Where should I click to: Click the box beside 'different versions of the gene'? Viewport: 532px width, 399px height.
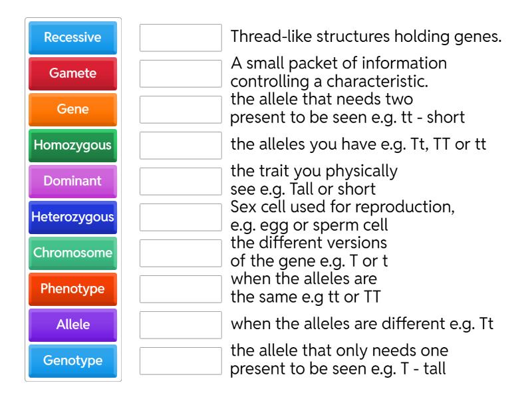pyautogui.click(x=181, y=253)
